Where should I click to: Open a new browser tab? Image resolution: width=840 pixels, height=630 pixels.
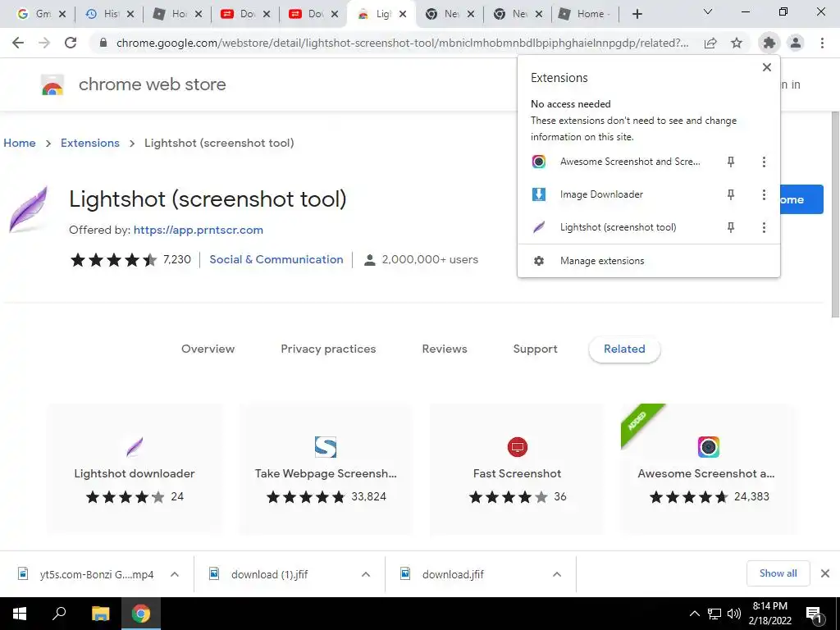click(637, 14)
